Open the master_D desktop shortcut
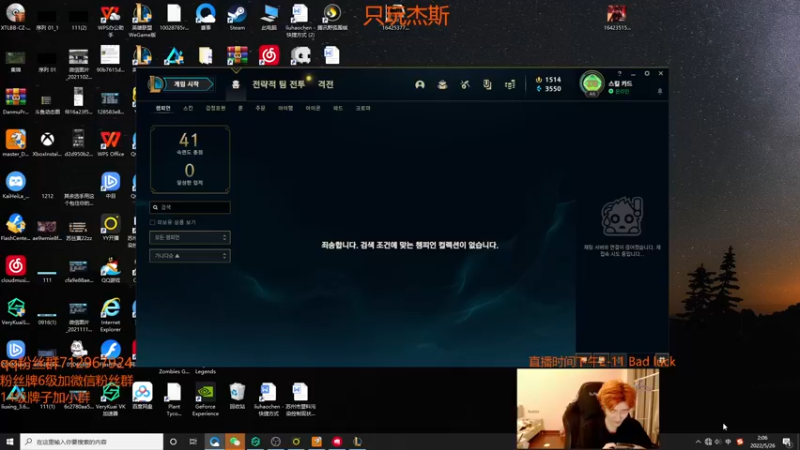800x450 pixels. [x=16, y=143]
